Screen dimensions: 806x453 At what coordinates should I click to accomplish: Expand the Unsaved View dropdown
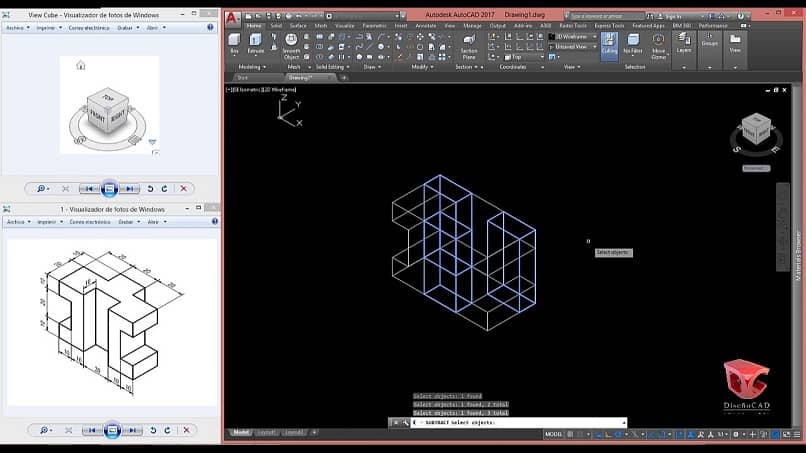[x=573, y=46]
